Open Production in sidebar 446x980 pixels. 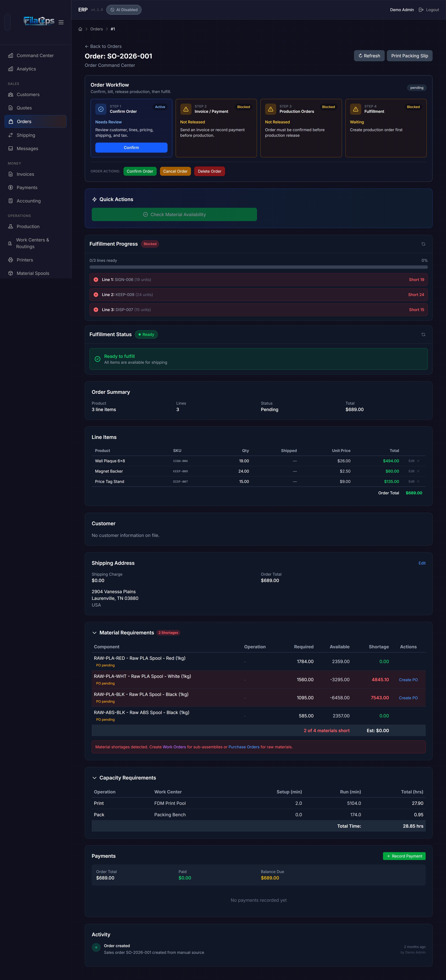pos(35,226)
